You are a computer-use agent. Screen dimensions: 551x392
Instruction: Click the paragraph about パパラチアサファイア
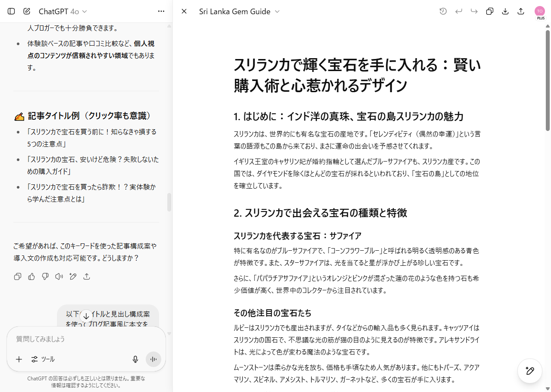[x=357, y=284]
